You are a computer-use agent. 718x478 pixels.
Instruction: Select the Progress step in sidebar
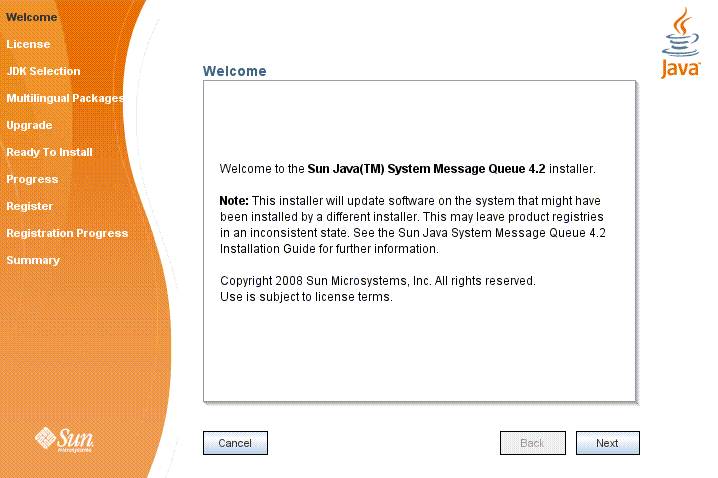tap(32, 179)
